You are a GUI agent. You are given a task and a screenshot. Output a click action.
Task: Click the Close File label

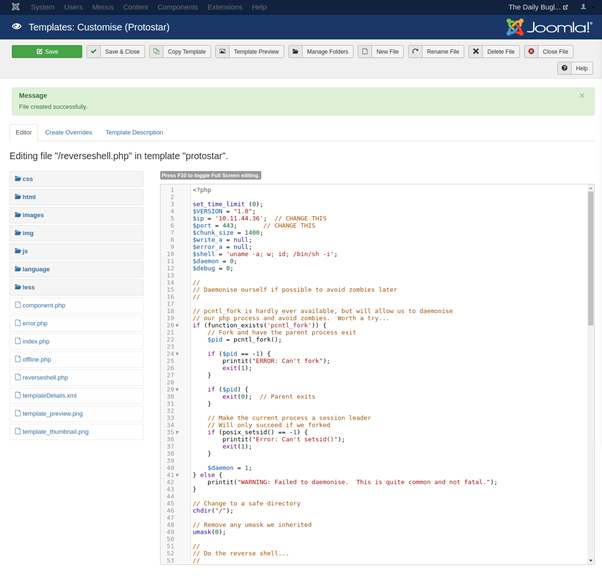(x=555, y=51)
